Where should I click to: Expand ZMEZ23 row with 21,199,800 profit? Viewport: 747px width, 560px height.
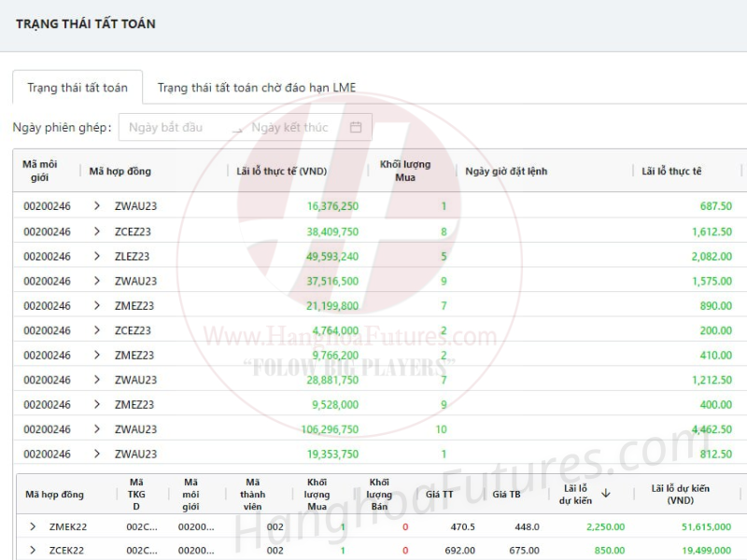coord(97,305)
